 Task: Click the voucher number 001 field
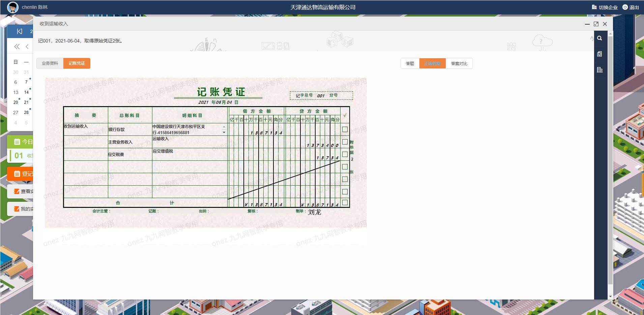(321, 96)
